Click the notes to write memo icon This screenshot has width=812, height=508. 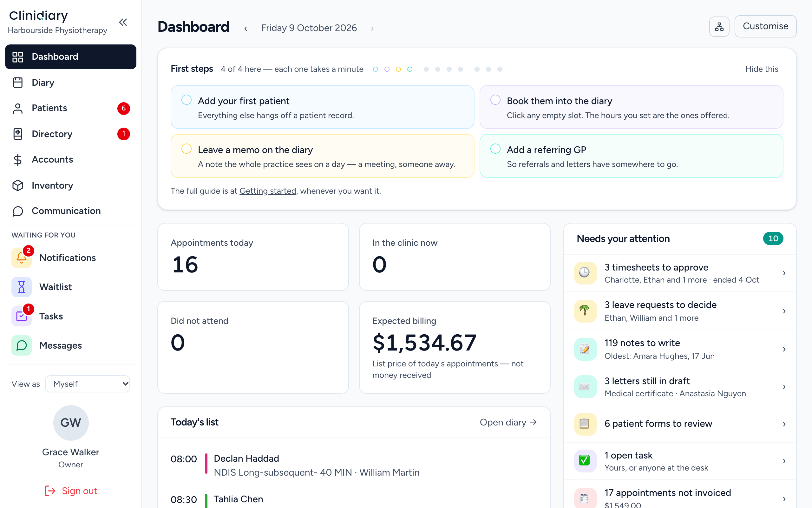pyautogui.click(x=585, y=349)
